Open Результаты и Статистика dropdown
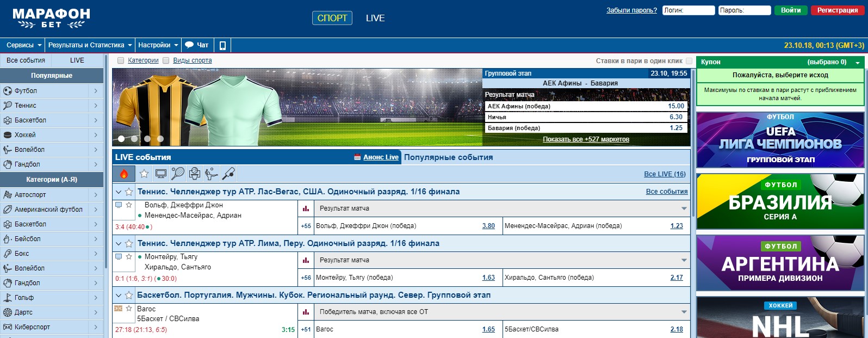 (x=90, y=45)
